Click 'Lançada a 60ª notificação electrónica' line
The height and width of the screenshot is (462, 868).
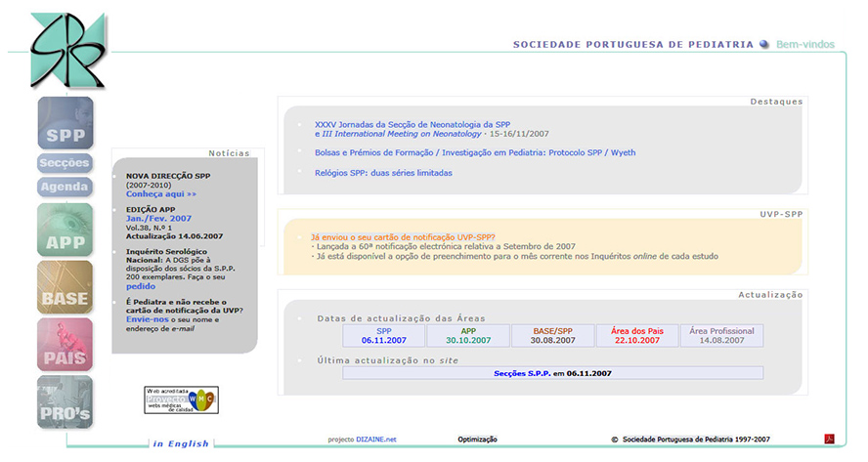446,247
